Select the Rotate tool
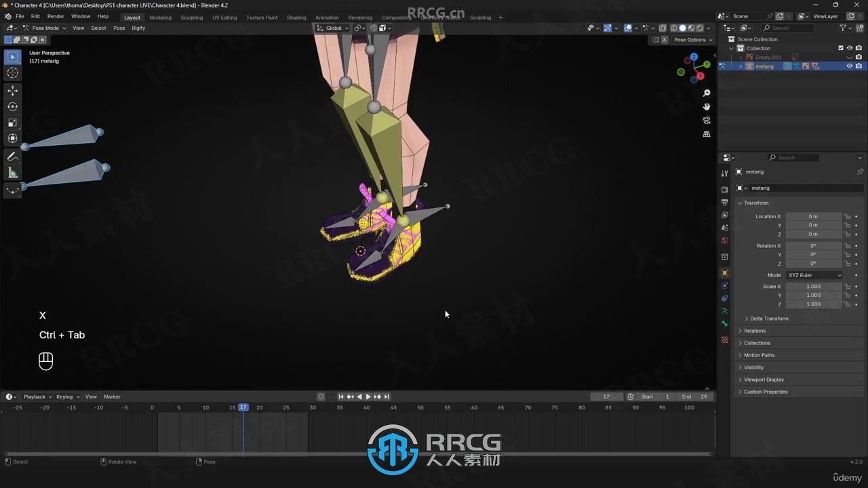 click(x=12, y=106)
